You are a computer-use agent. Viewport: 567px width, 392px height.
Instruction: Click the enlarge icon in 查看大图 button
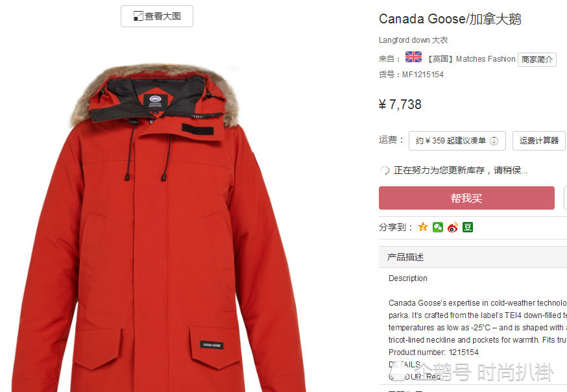138,16
